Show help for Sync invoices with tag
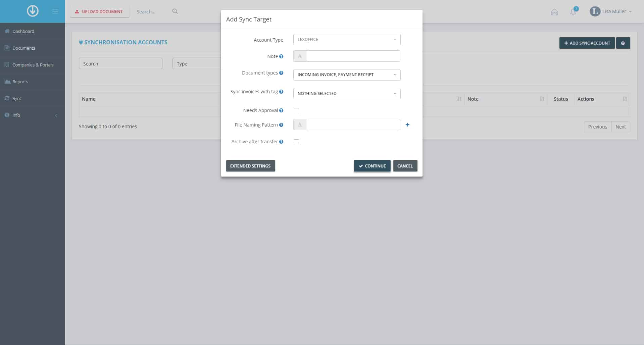The width and height of the screenshot is (644, 345). [281, 92]
